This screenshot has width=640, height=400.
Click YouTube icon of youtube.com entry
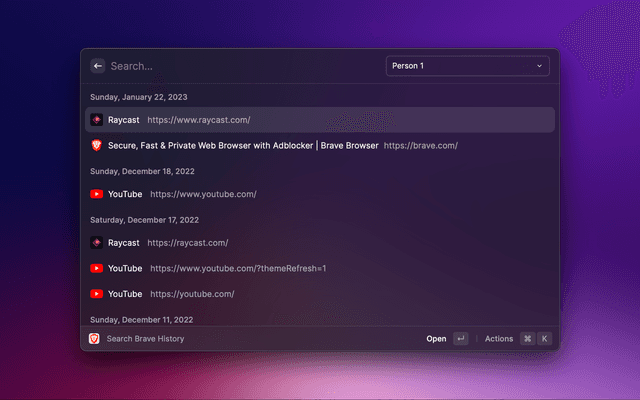pos(96,294)
